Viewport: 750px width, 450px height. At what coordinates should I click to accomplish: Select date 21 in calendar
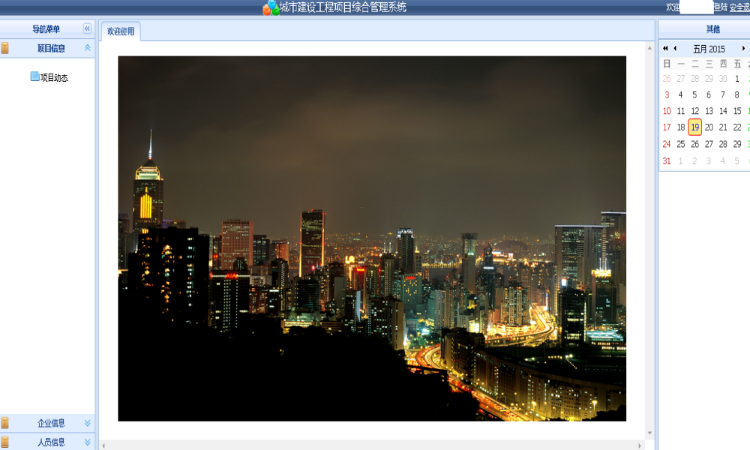(x=723, y=127)
